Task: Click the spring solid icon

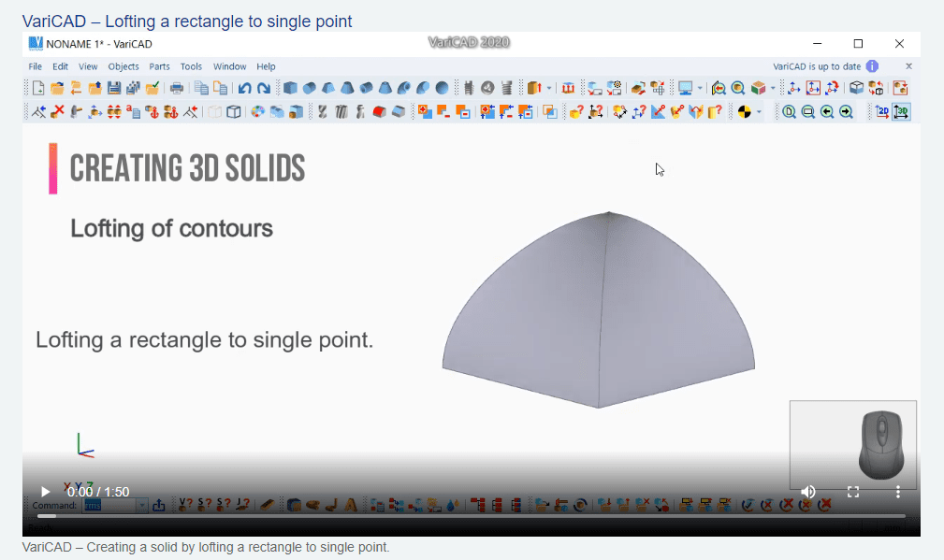Action: (506, 89)
